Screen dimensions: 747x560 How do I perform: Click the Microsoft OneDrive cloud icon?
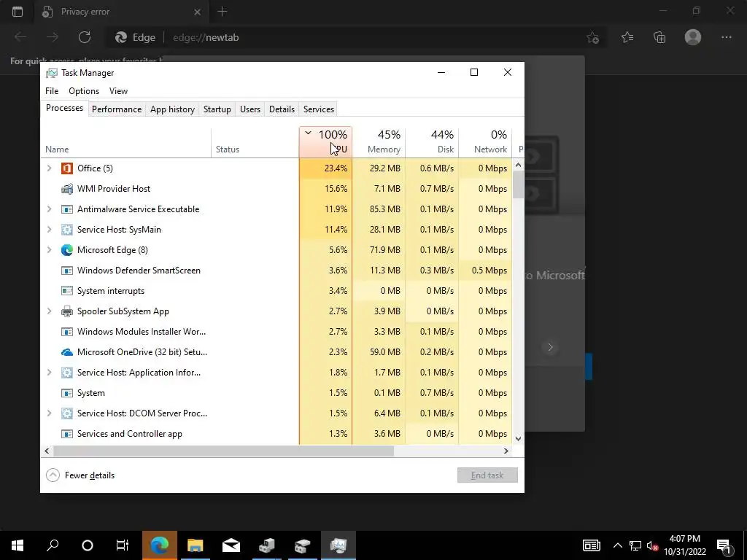[x=66, y=352]
